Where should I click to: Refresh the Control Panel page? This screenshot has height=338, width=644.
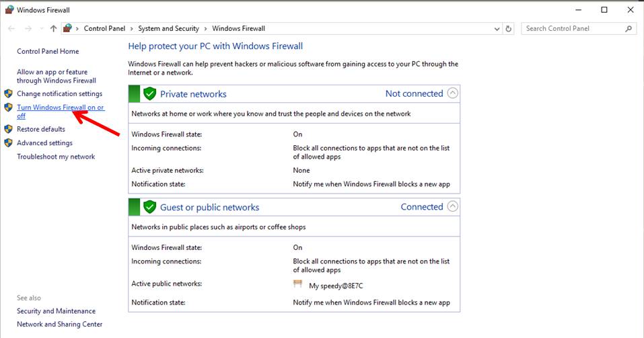[x=509, y=29]
